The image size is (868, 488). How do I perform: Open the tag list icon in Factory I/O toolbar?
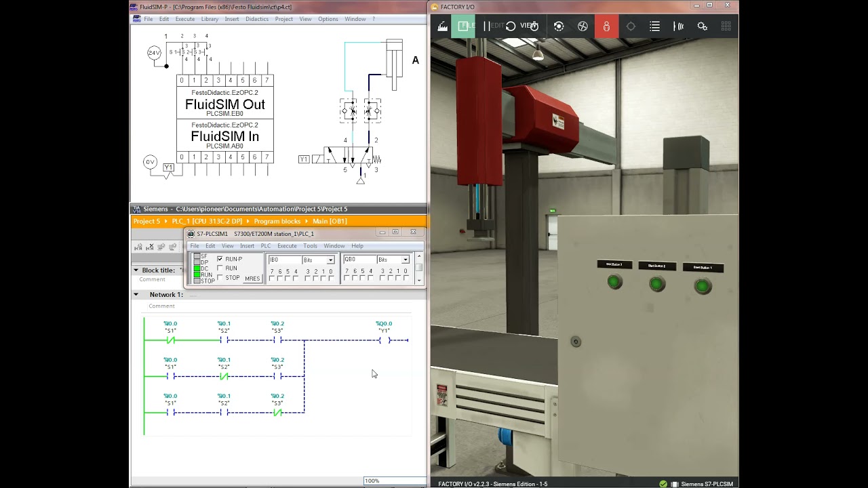(654, 26)
